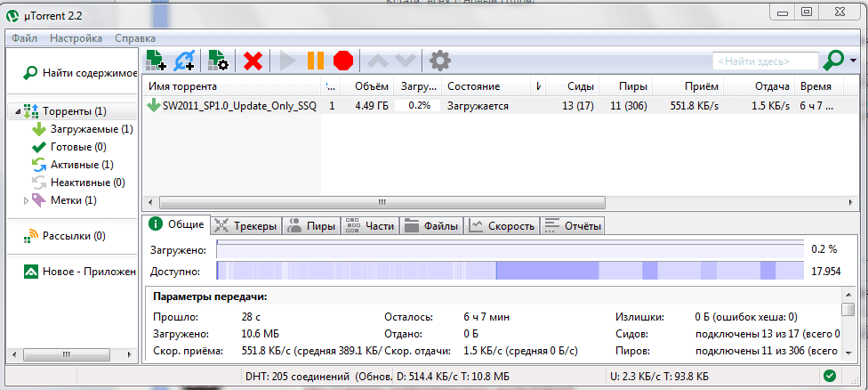Screen dimensions: 868x390
Task: Click the Create New Torrent icon
Action: point(218,60)
